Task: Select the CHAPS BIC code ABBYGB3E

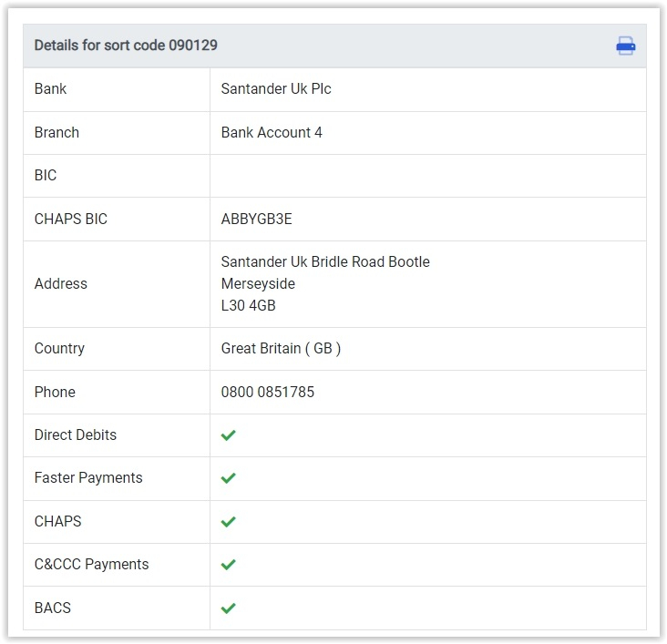Action: (257, 219)
